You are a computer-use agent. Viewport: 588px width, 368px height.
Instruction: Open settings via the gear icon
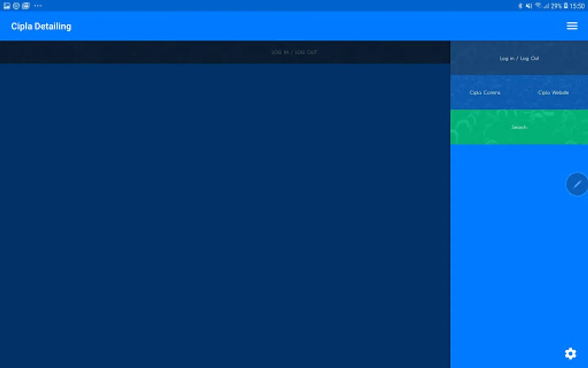570,353
